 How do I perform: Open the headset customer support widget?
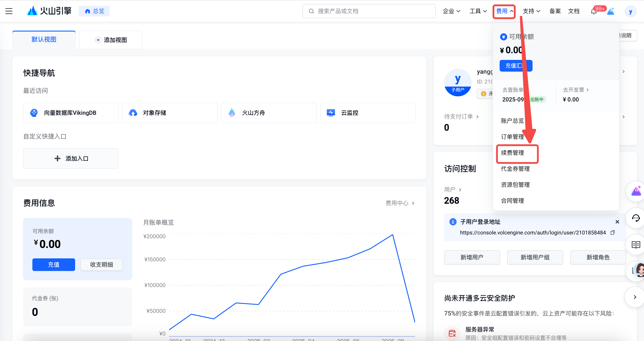point(636,218)
